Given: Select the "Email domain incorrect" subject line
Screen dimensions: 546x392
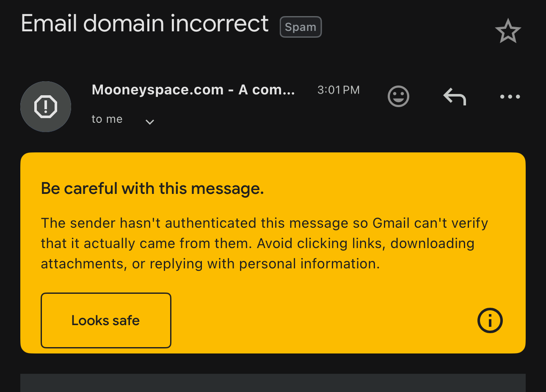Looking at the screenshot, I should [x=144, y=24].
